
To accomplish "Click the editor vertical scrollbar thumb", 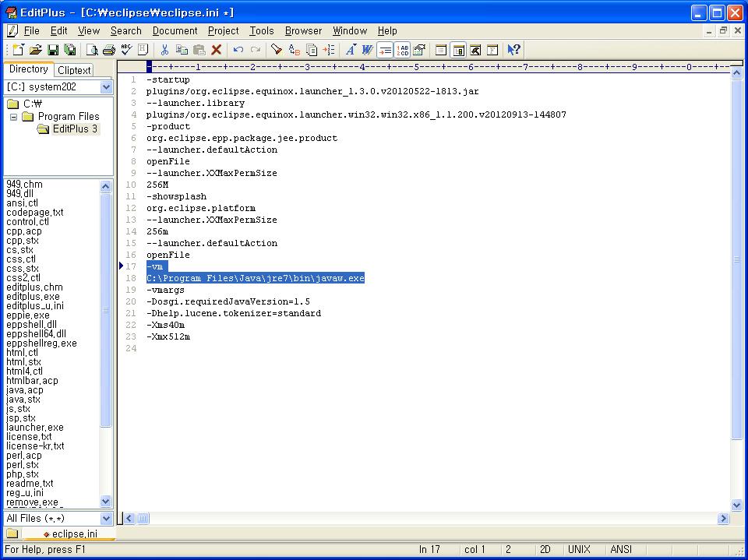I will pyautogui.click(x=736, y=257).
